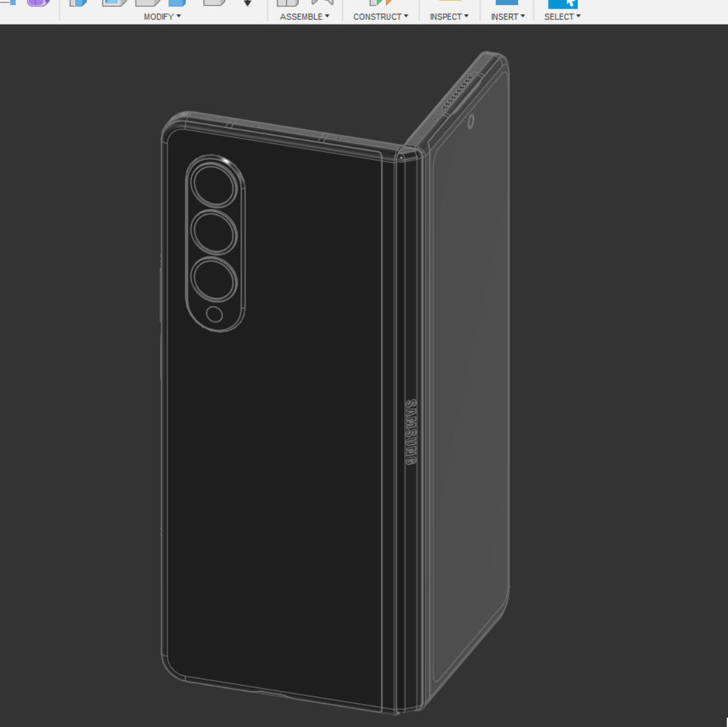The width and height of the screenshot is (728, 727).
Task: Select the small flash circle below lenses
Action: (x=214, y=314)
